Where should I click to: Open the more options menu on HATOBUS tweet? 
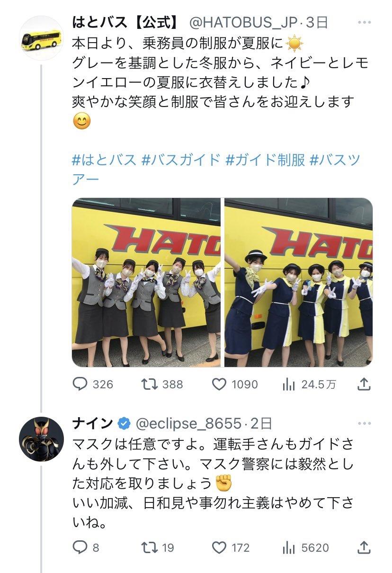click(x=365, y=22)
